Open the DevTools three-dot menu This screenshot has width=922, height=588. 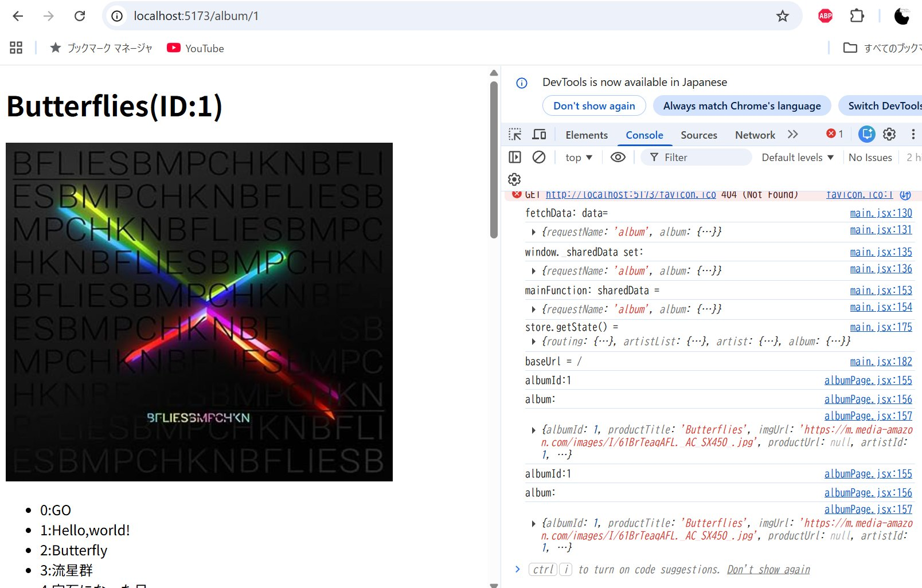(x=913, y=134)
